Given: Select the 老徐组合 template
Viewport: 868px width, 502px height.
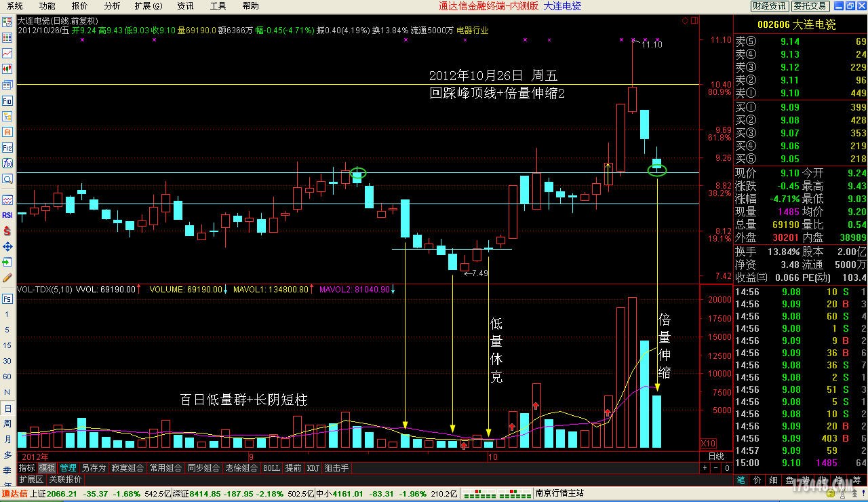Looking at the screenshot, I should [241, 468].
